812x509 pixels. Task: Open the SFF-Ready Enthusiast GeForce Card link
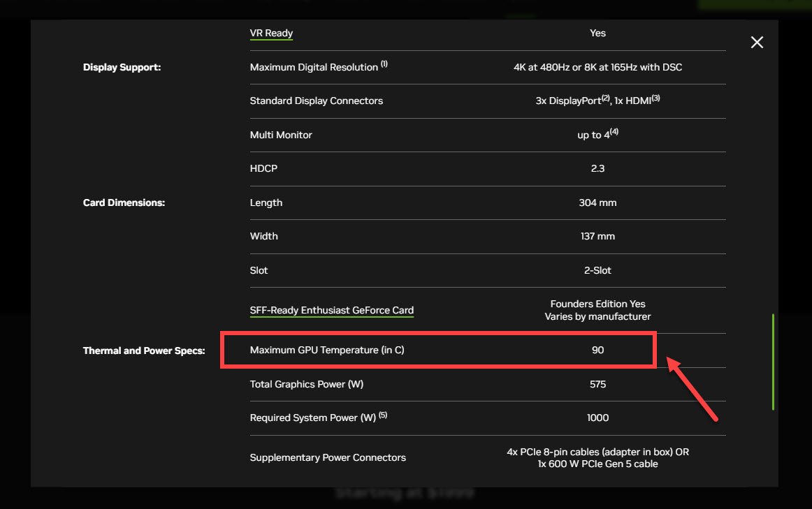pos(331,311)
